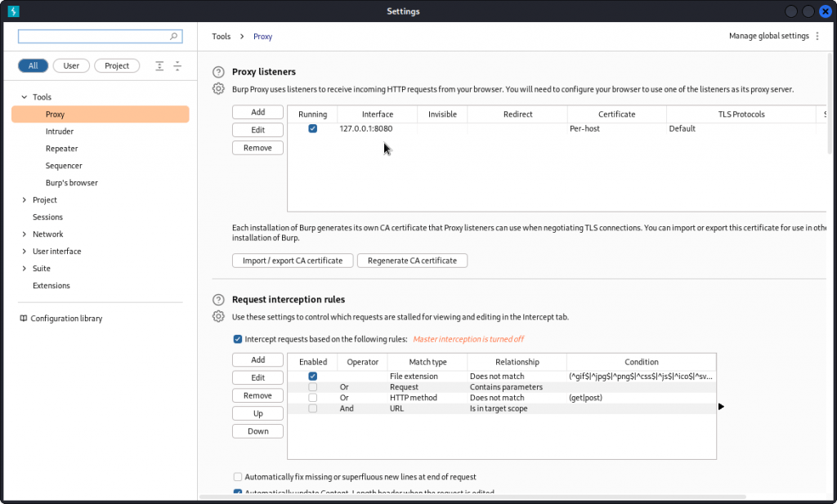Open help for Request interception rules
Image resolution: width=837 pixels, height=504 pixels.
[x=217, y=300]
